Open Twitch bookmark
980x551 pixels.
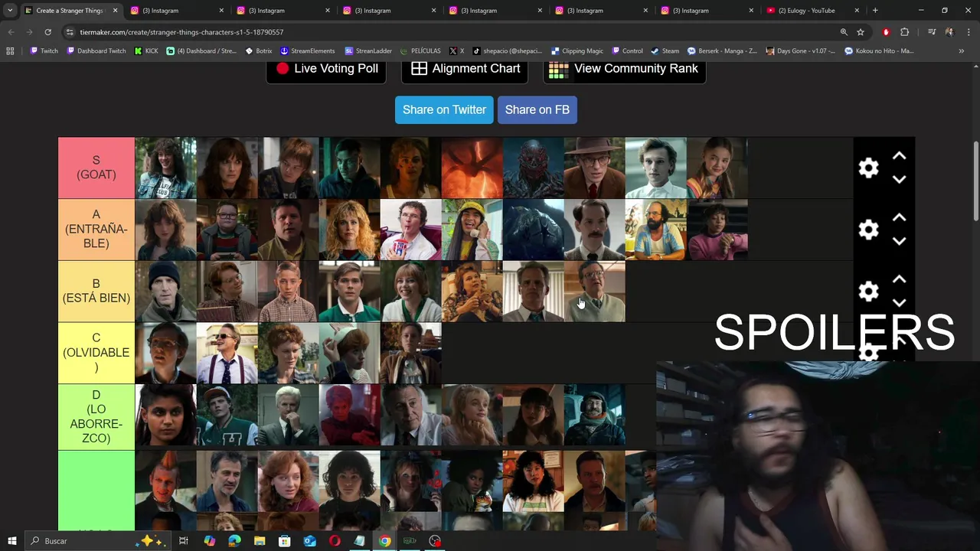(x=44, y=51)
